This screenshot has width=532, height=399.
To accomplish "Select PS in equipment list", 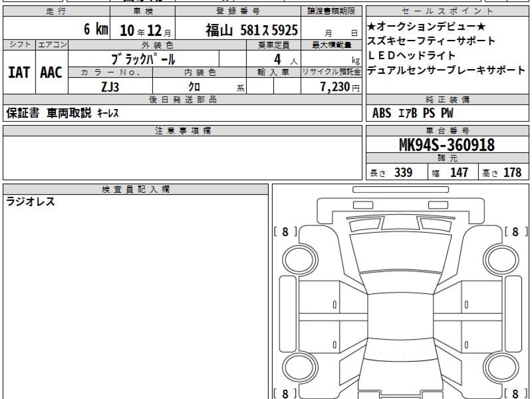I will (x=429, y=113).
